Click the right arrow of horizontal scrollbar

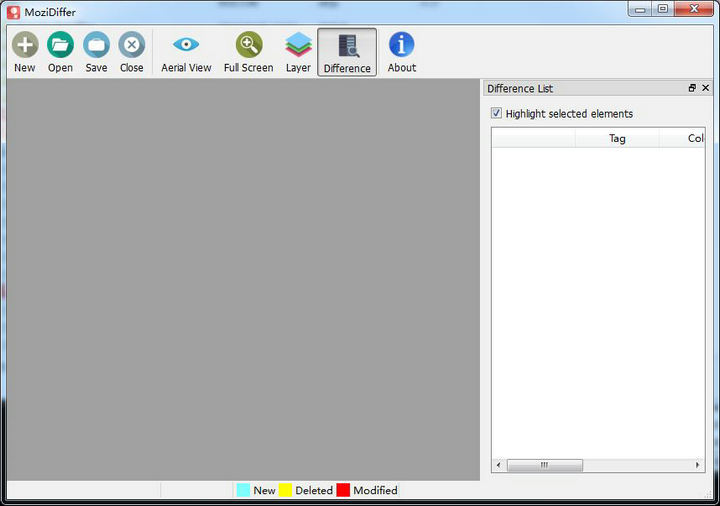coord(699,465)
